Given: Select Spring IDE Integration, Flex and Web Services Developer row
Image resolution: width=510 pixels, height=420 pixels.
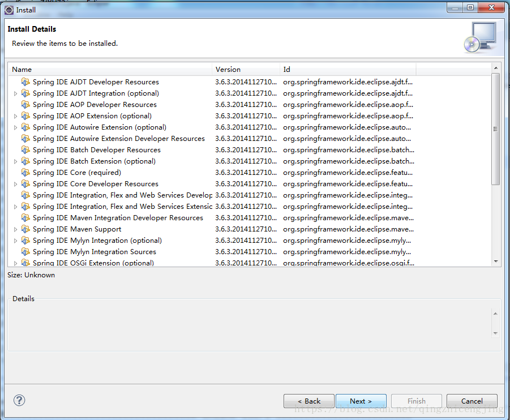Looking at the screenshot, I should [250, 195].
